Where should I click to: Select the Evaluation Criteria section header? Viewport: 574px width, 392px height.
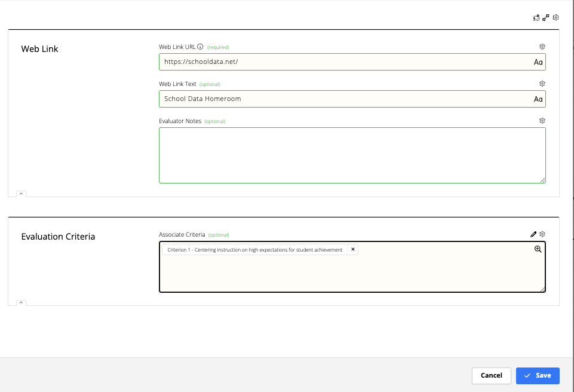[x=58, y=237]
